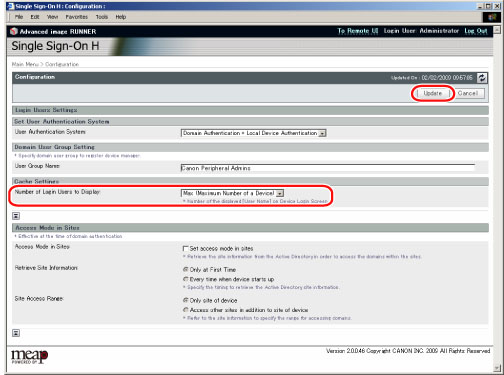This screenshot has height=375, width=504.
Task: Open the View menu
Action: 52,17
